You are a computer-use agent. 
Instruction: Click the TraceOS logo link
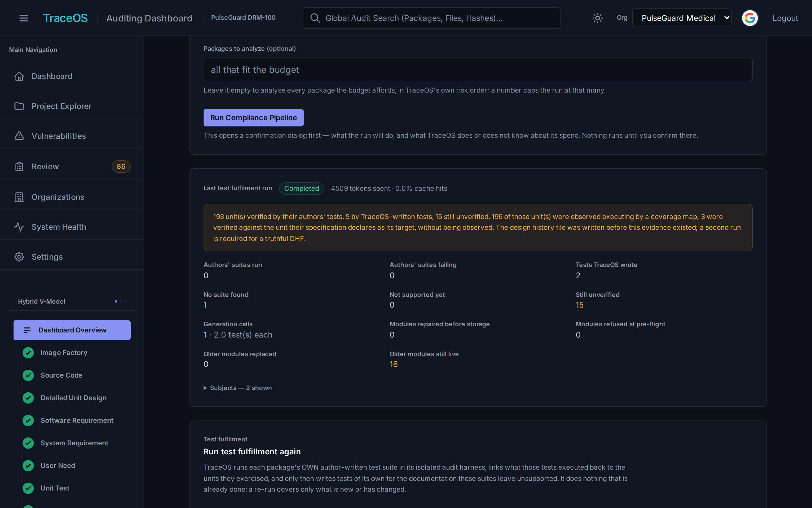(x=65, y=18)
